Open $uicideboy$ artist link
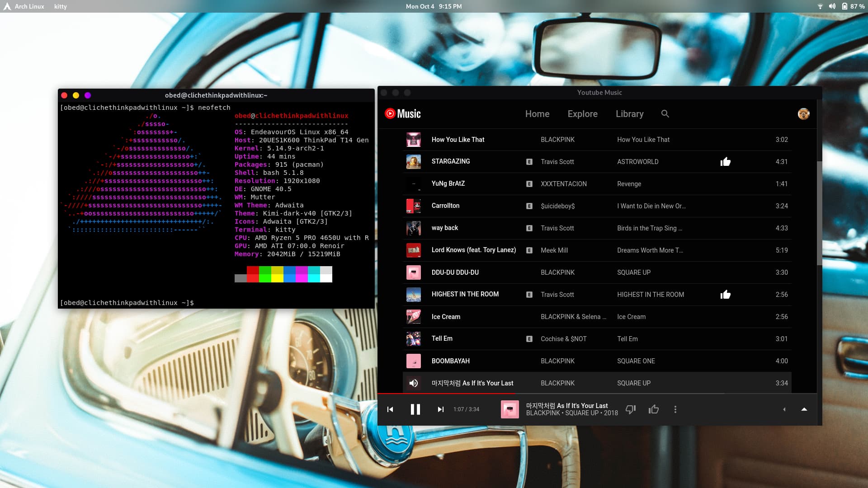868x488 pixels. coord(557,206)
